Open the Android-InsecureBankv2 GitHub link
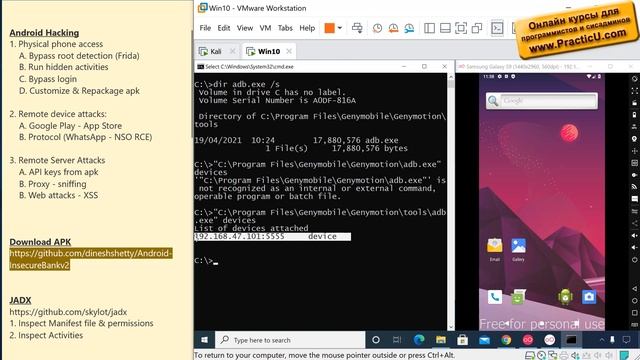This screenshot has height=360, width=640. (x=91, y=259)
